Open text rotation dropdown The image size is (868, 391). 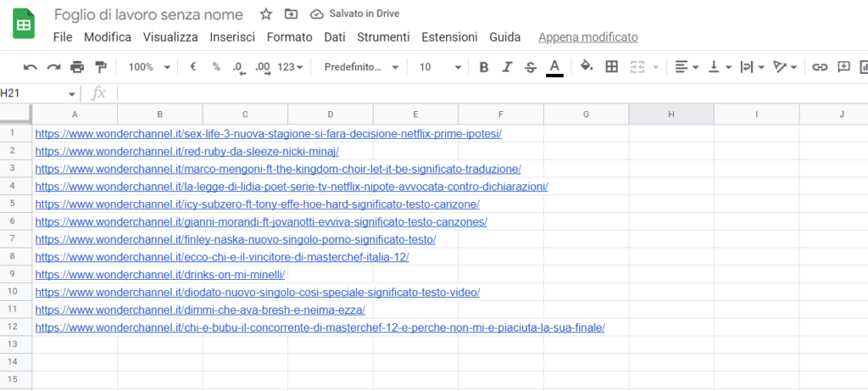click(x=786, y=67)
